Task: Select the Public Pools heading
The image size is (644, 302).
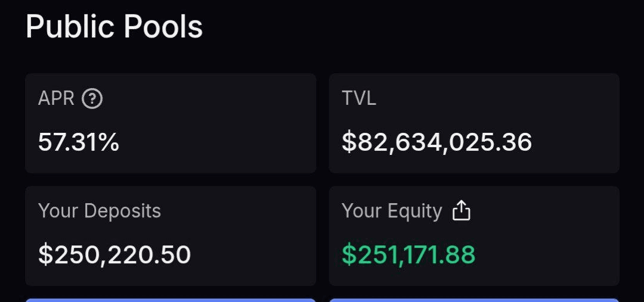Action: (114, 27)
